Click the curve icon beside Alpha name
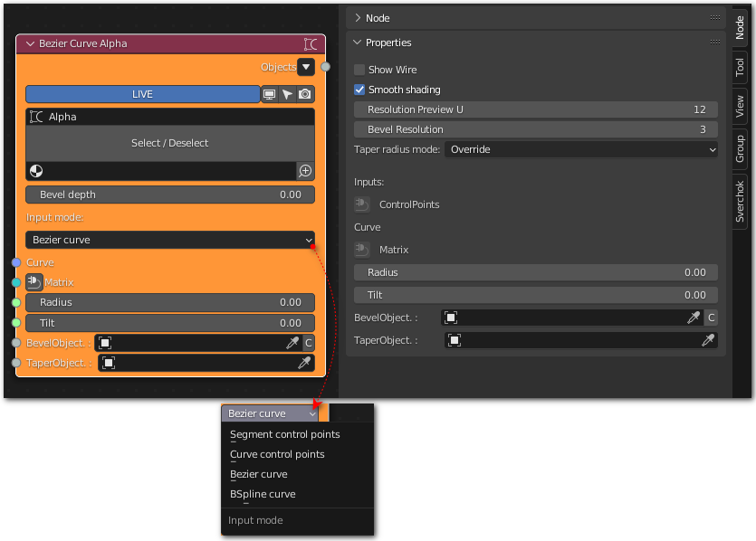 point(36,117)
